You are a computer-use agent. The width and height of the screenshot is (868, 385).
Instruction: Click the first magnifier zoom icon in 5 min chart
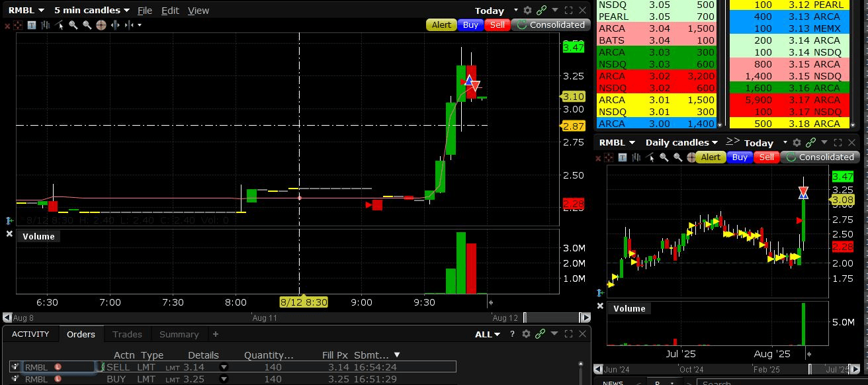pos(73,25)
